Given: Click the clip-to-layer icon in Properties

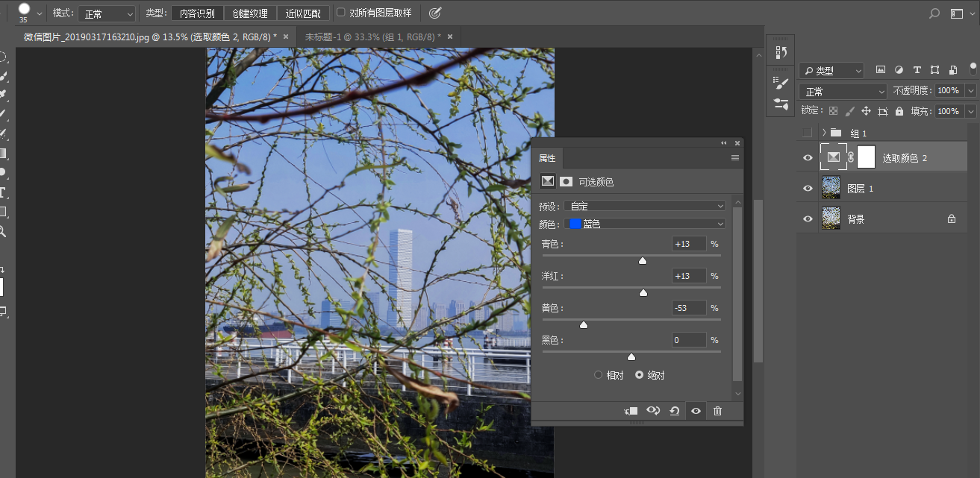Looking at the screenshot, I should tap(631, 411).
